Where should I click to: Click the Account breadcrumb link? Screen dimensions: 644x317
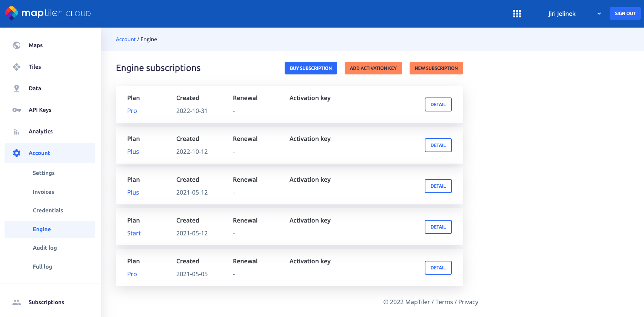[126, 39]
